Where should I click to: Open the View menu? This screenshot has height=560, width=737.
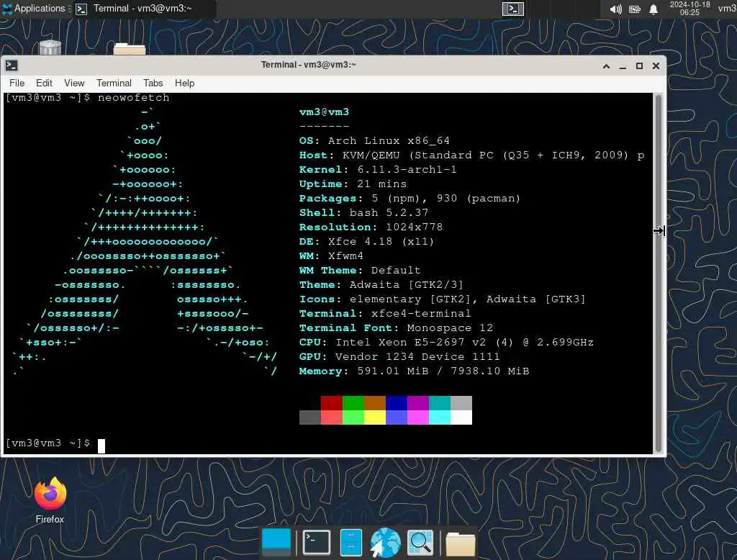click(74, 83)
